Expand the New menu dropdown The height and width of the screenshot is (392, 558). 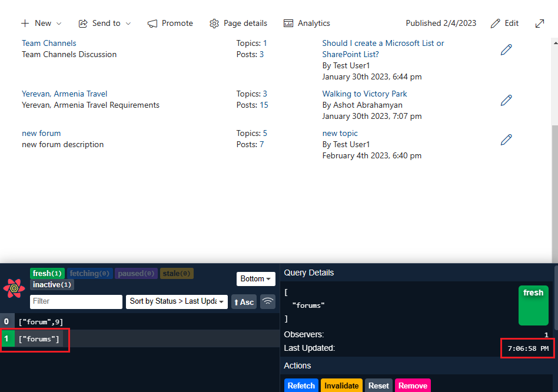coord(41,24)
